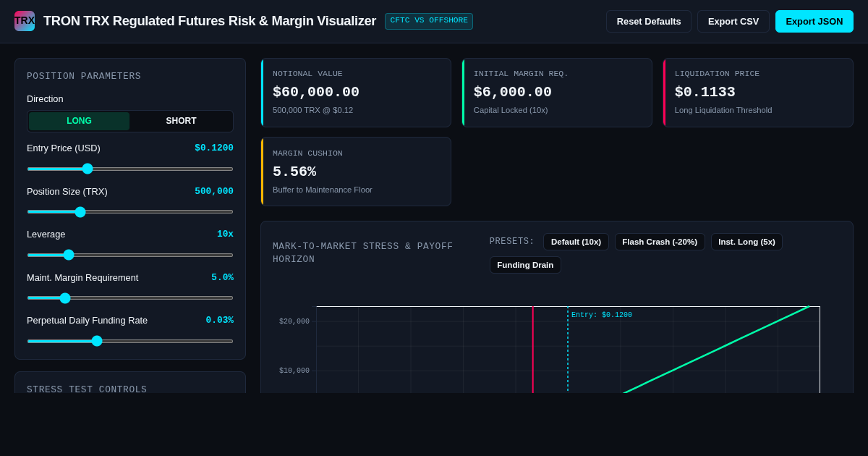Click Position Parameters heading
Screen dimensions: 868x456
(x=84, y=76)
